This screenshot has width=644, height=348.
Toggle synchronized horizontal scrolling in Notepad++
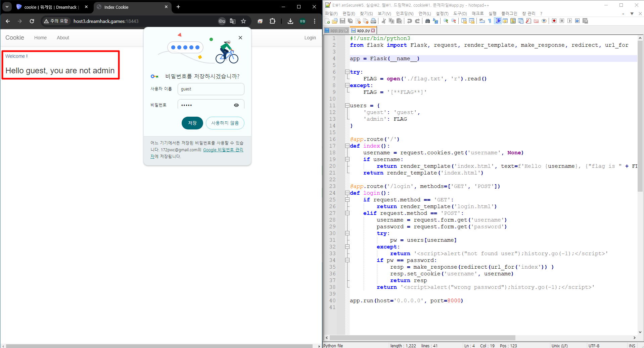(472, 21)
